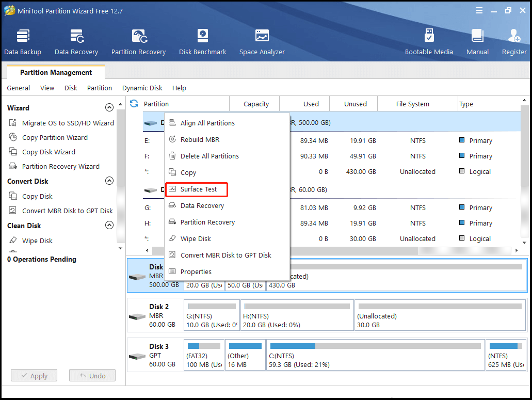Select the FAT32 100 MB partition on Disk 3

tap(204, 355)
